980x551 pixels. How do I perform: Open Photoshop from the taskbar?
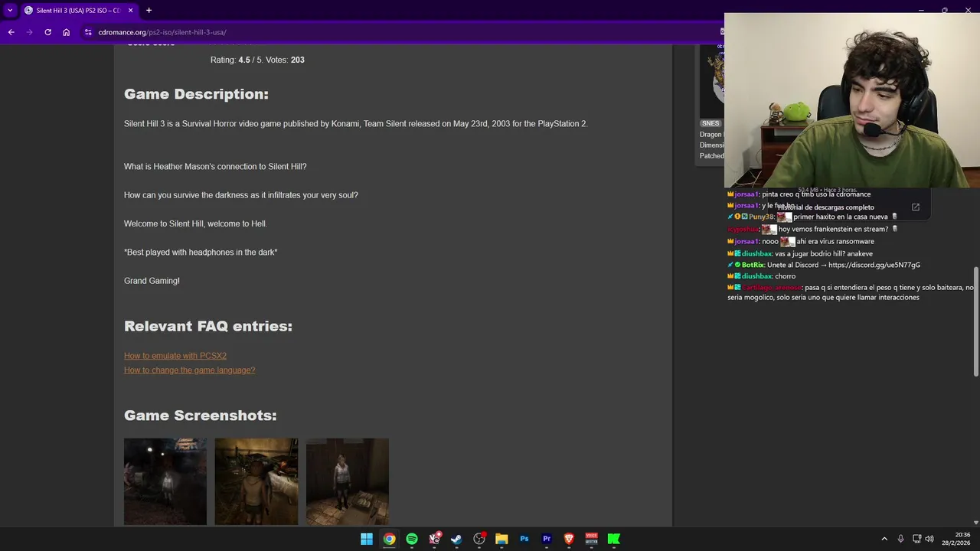[x=524, y=539]
